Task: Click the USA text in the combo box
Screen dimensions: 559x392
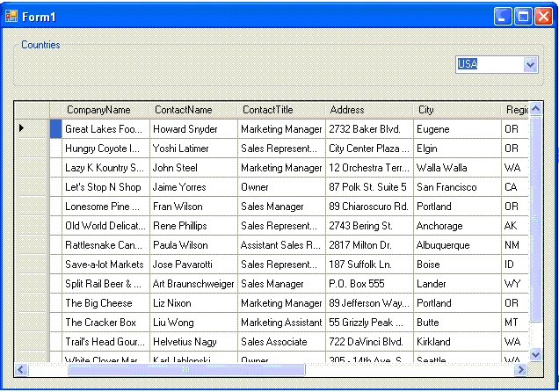Action: tap(468, 64)
